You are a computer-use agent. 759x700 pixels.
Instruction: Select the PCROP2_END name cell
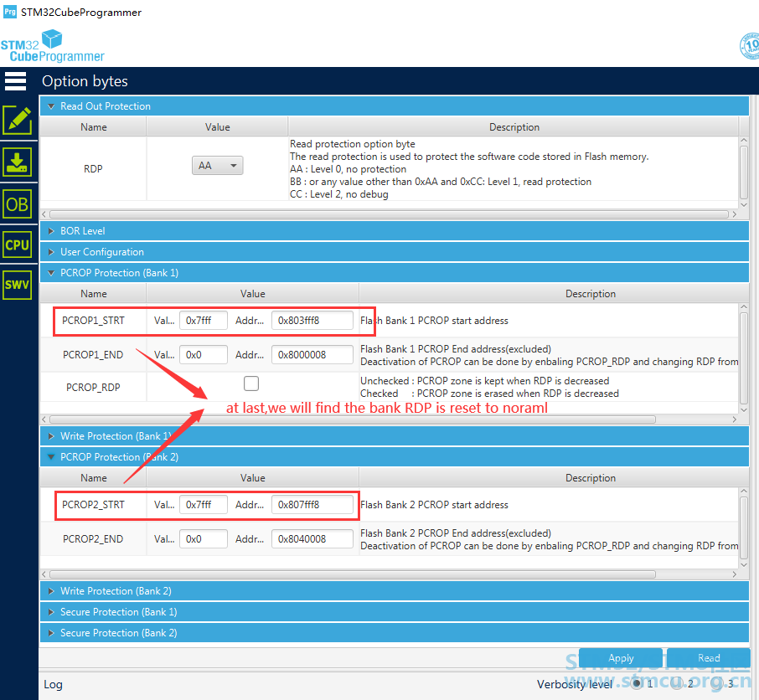pos(93,539)
